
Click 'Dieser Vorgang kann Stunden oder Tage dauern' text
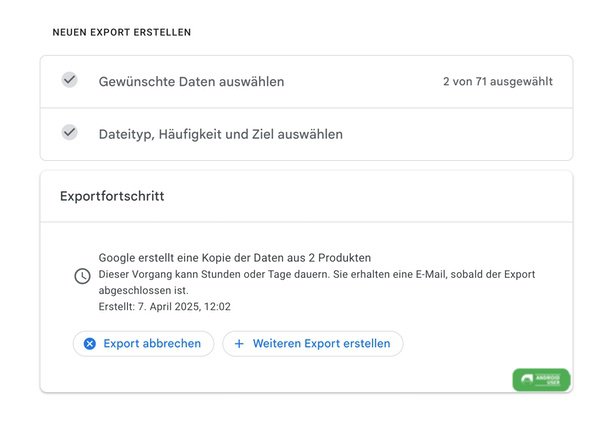(x=214, y=274)
